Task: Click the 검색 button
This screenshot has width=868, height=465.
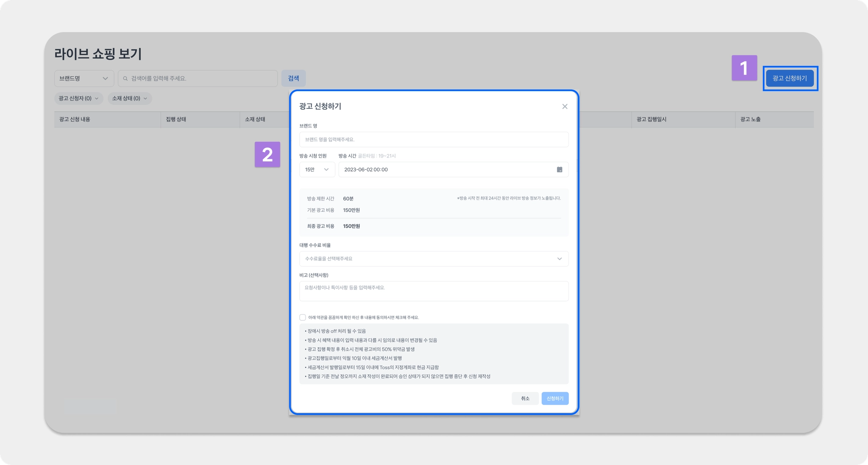Action: click(x=293, y=78)
